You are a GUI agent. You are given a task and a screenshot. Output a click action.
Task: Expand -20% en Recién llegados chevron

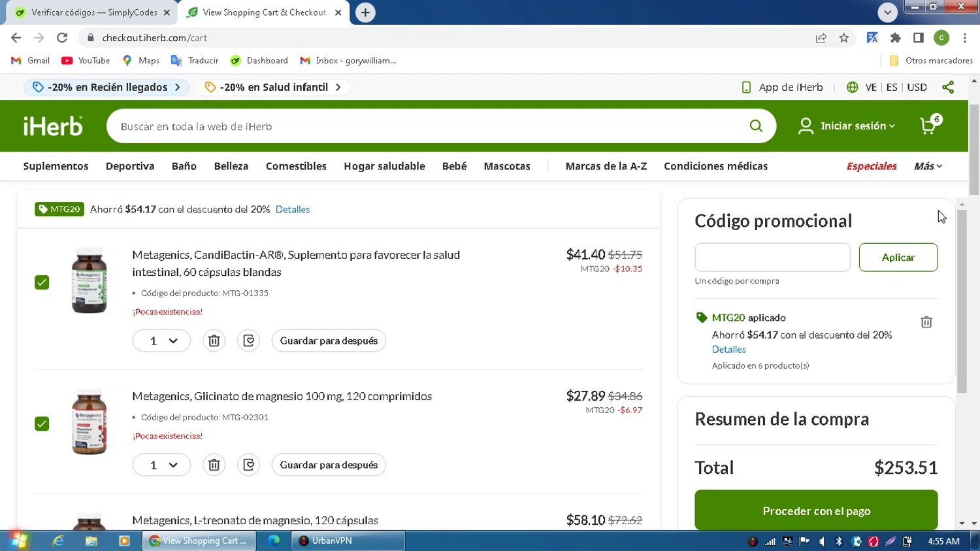[x=178, y=87]
